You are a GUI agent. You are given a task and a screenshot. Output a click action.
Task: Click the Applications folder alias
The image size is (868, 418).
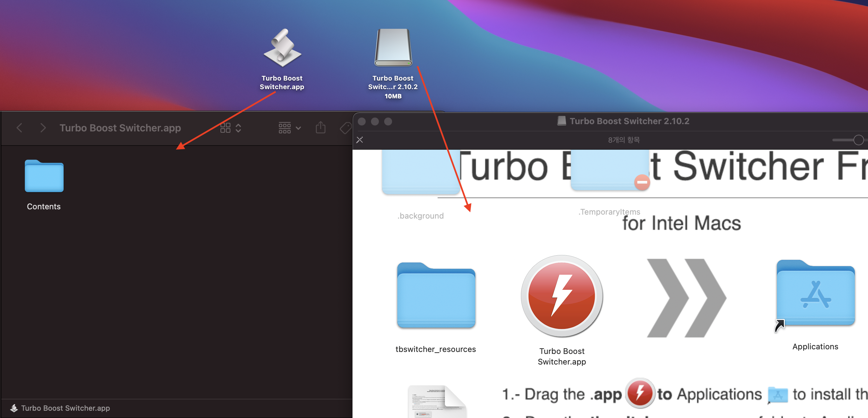[815, 294]
